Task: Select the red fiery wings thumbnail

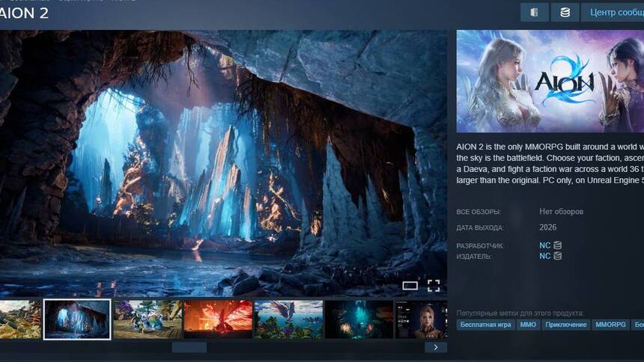Action: (218, 319)
